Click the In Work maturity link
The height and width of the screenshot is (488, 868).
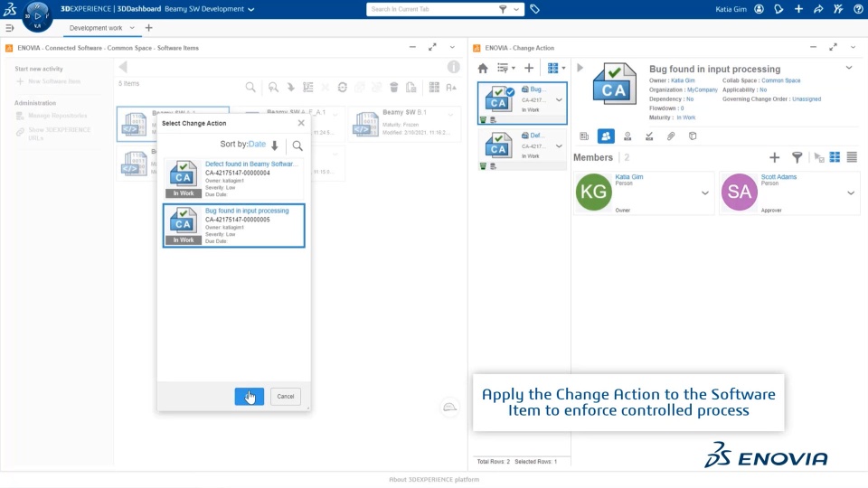pos(686,117)
